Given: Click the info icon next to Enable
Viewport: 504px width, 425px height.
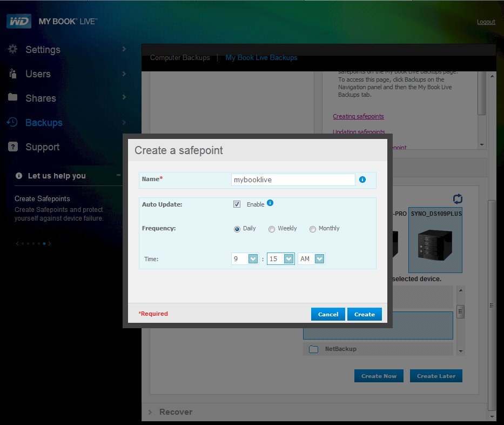Looking at the screenshot, I should pos(270,203).
